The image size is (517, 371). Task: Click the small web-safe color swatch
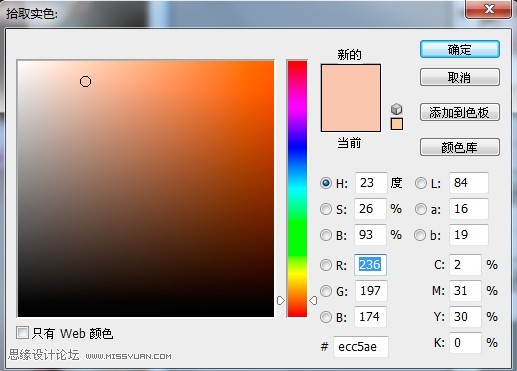click(x=397, y=124)
